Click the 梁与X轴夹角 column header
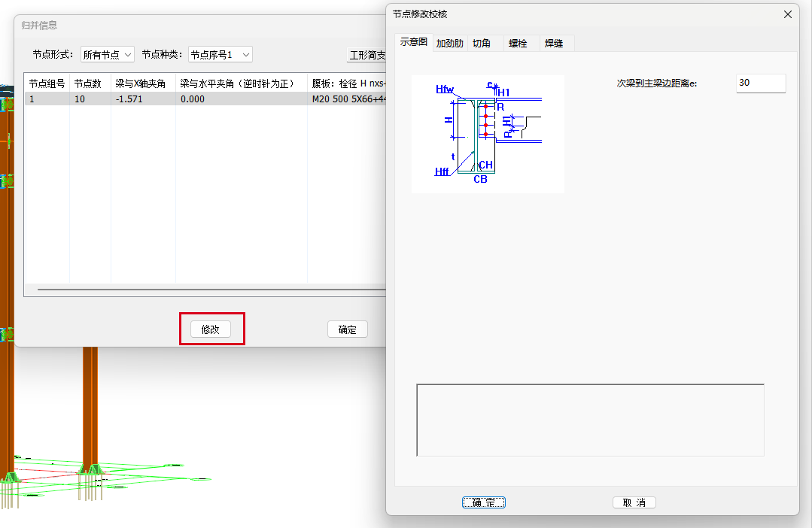 [x=141, y=83]
